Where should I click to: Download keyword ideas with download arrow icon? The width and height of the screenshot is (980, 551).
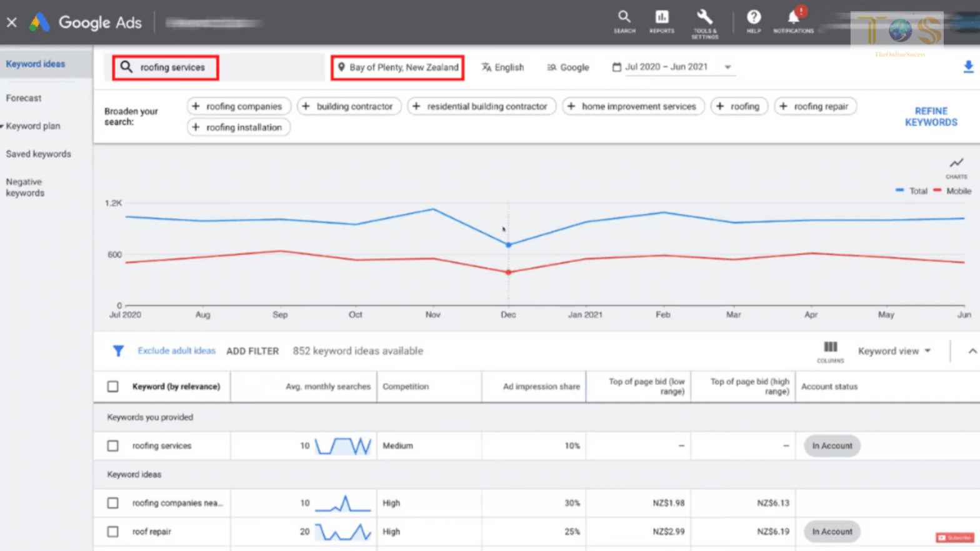(968, 67)
